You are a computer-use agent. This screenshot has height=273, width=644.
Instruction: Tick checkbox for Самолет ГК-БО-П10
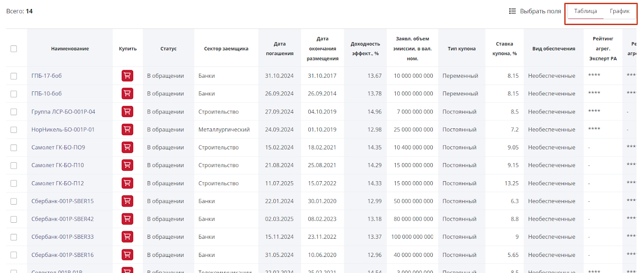coord(14,165)
